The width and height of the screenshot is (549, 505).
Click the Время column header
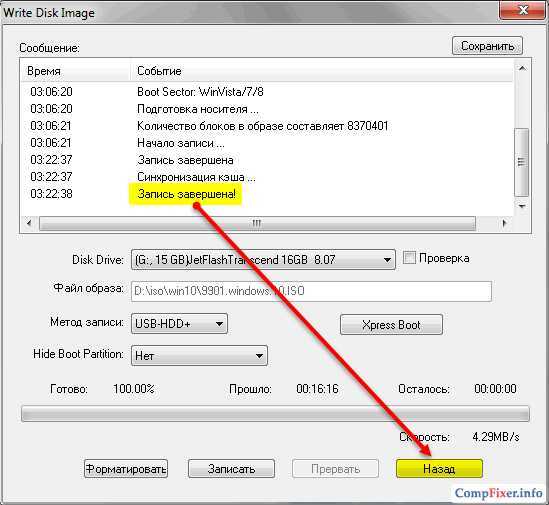[76, 71]
